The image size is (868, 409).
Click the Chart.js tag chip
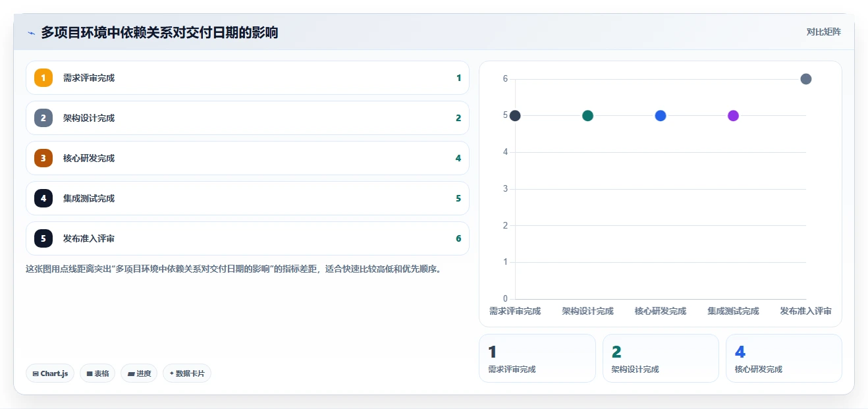click(x=50, y=373)
